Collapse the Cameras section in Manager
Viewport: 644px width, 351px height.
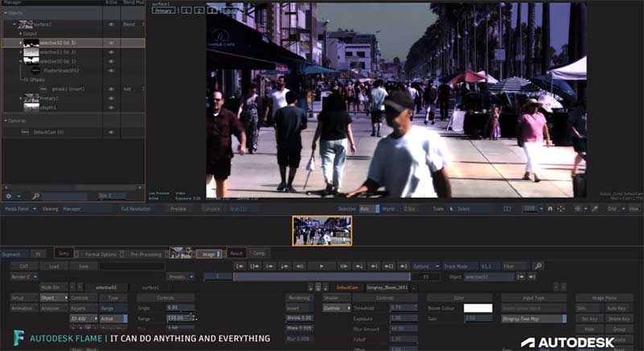(x=6, y=121)
